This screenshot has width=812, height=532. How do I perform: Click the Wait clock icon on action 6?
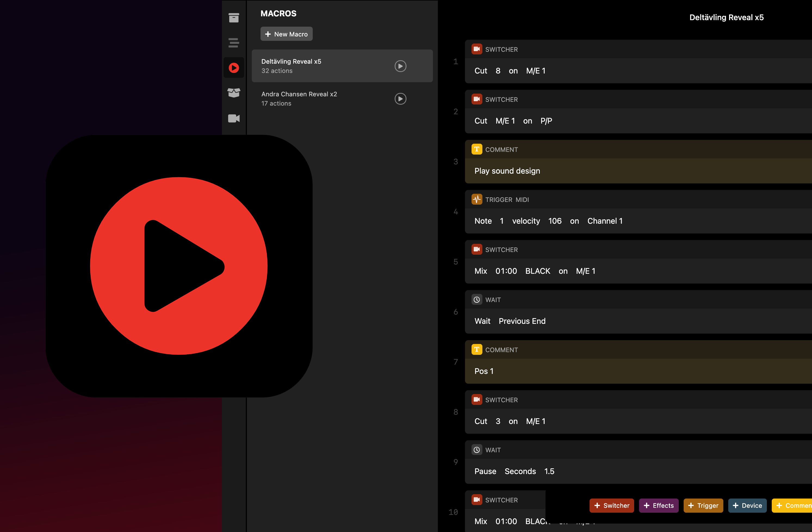point(477,299)
